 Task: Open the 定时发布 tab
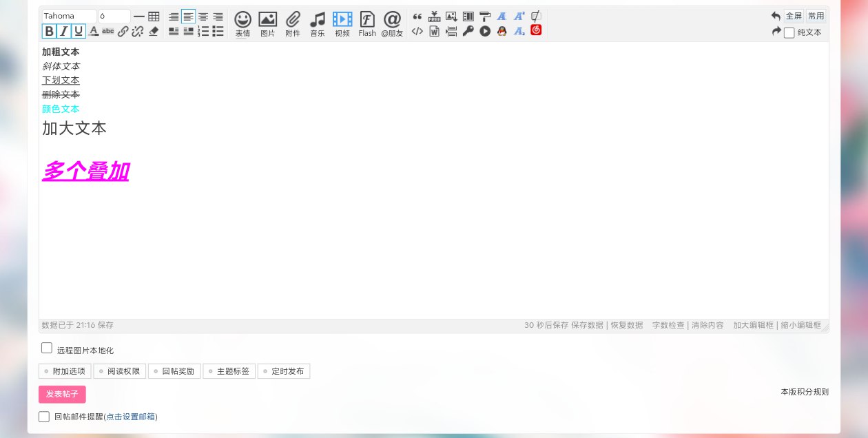pyautogui.click(x=284, y=371)
